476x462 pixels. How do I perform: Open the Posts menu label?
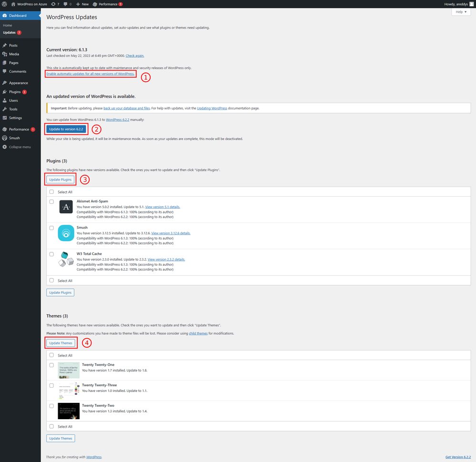[13, 45]
